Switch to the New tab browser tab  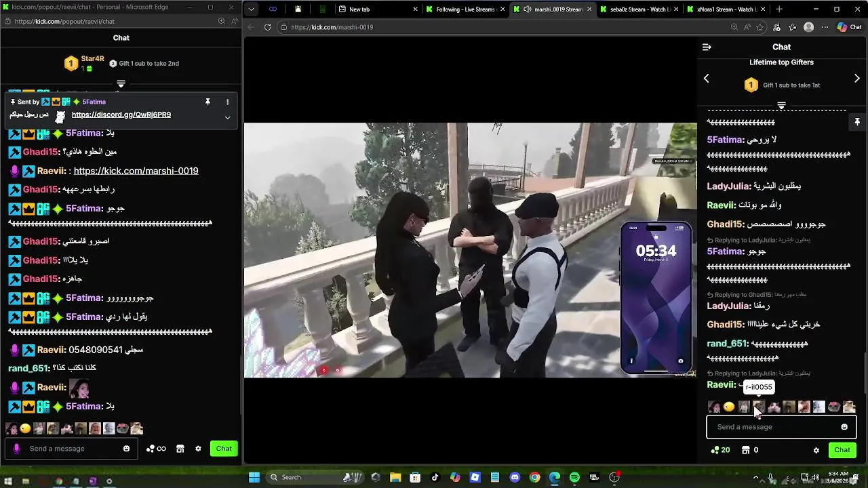pos(377,9)
